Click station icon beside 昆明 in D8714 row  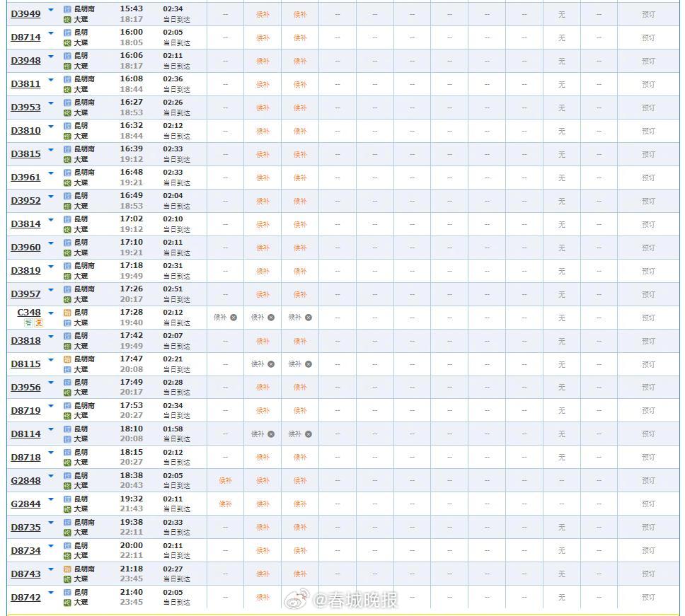click(x=67, y=33)
